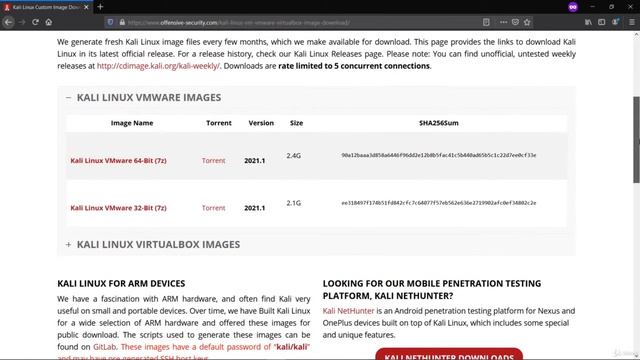Open the Torrent link for 32-Bit image

pyautogui.click(x=213, y=208)
